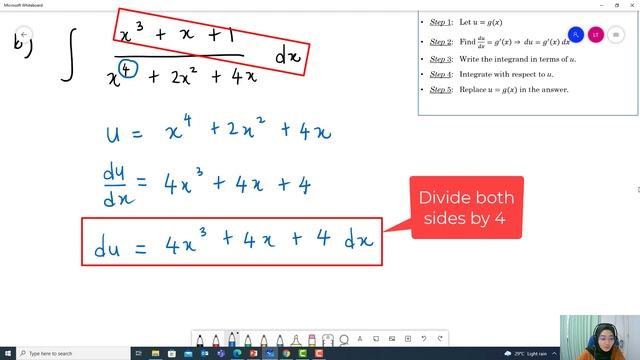Select the green pen in whiteboard toolbar
This screenshot has height=360, width=640.
[248, 340]
